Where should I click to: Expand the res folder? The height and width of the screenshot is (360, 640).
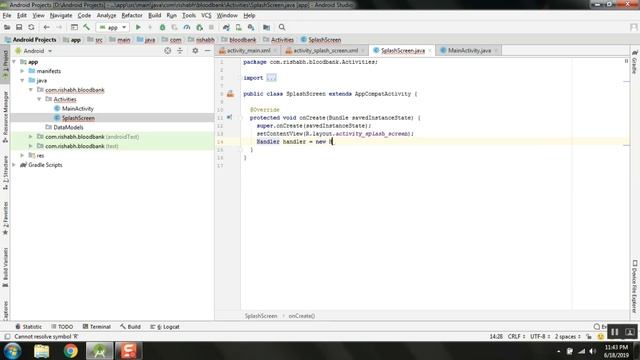[22, 156]
